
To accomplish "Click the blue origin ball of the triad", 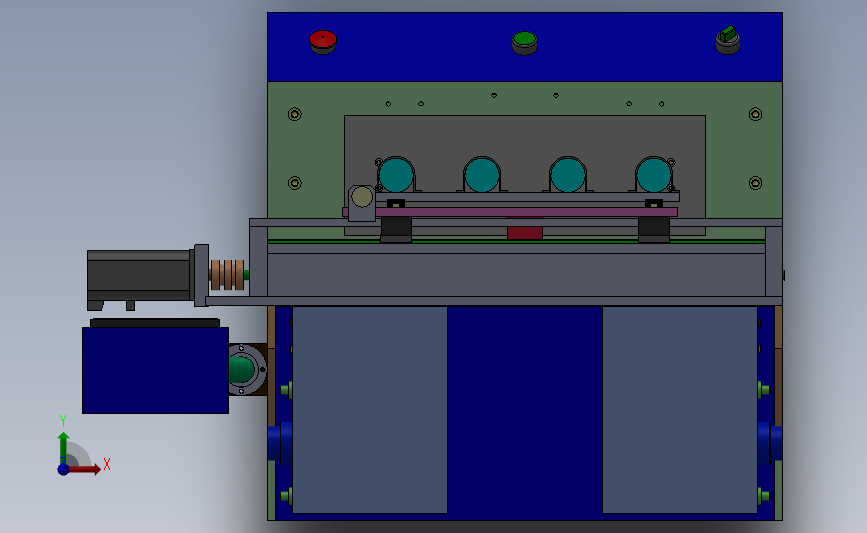I will coord(63,469).
